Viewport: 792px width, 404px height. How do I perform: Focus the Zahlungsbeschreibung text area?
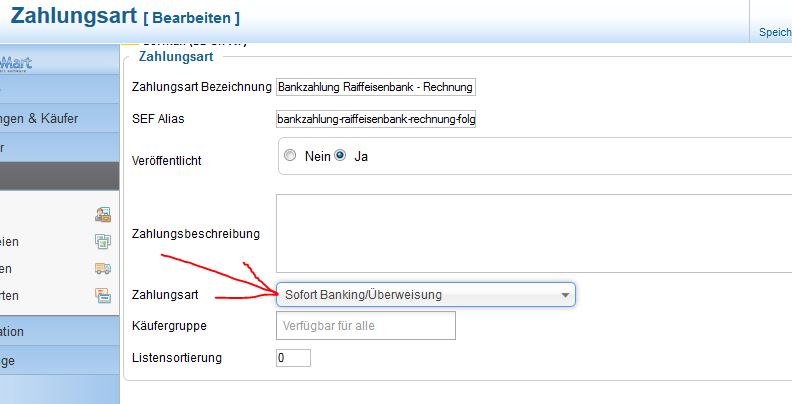tap(530, 233)
